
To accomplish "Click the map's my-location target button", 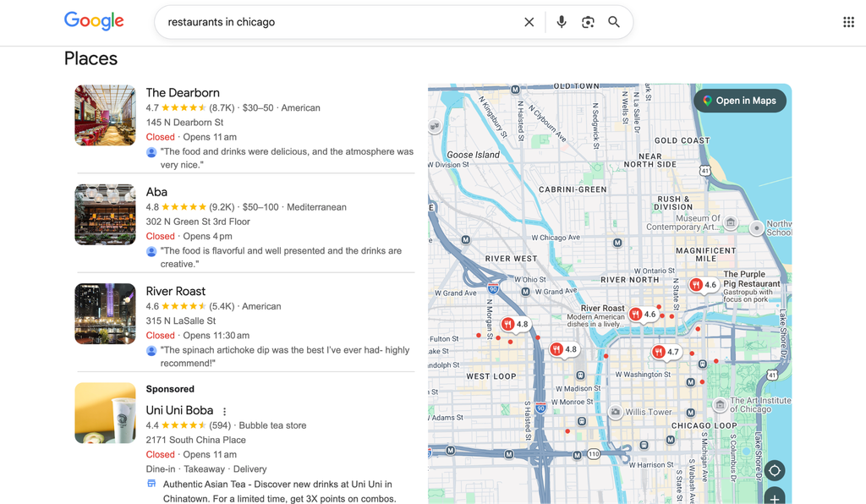I will pos(775,470).
